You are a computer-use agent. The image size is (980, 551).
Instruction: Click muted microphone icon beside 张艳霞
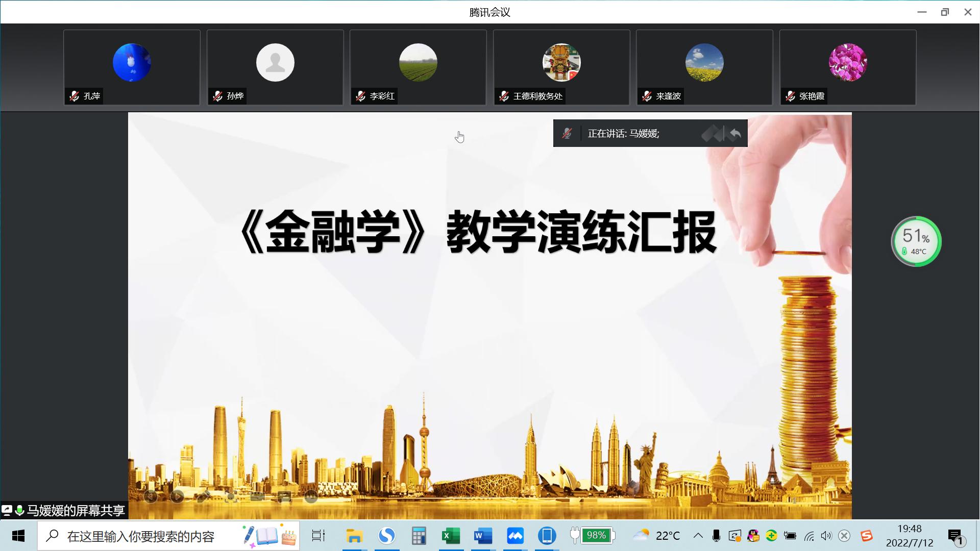click(x=791, y=96)
